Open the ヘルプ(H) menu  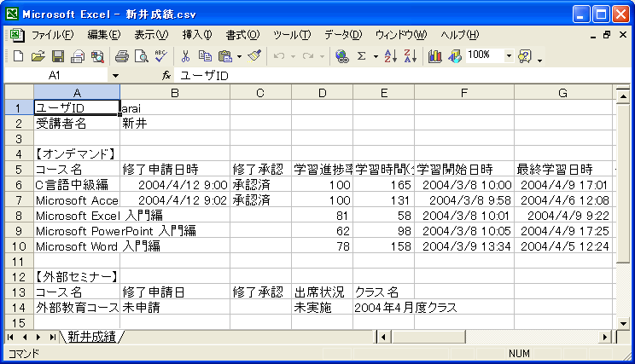(460, 35)
